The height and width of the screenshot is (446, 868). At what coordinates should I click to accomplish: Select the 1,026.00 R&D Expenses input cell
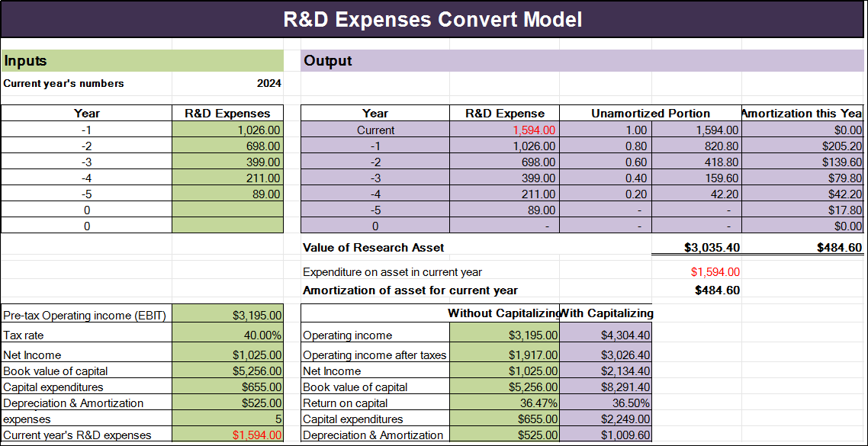click(228, 130)
